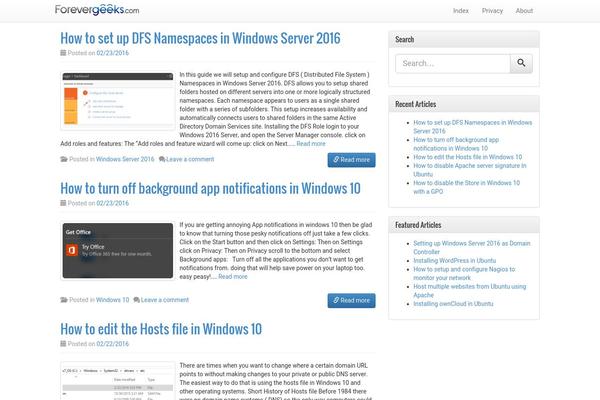Click inline Read more link in DFS excerpt

click(311, 144)
